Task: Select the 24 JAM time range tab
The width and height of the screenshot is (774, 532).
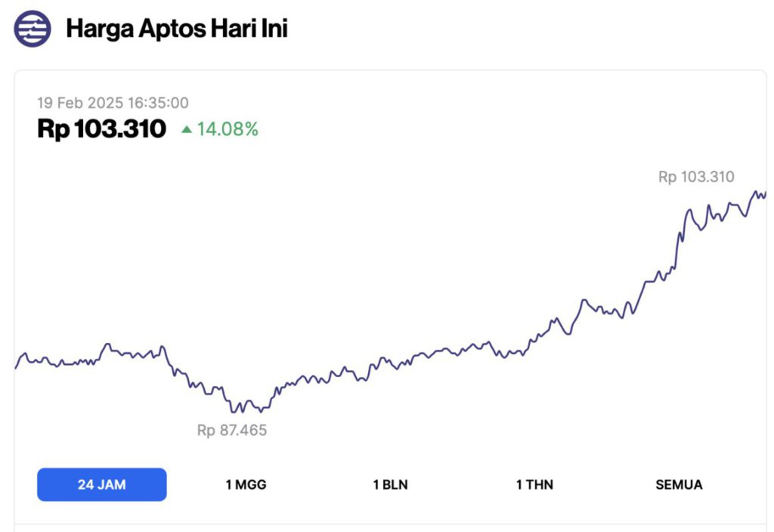Action: 102,484
